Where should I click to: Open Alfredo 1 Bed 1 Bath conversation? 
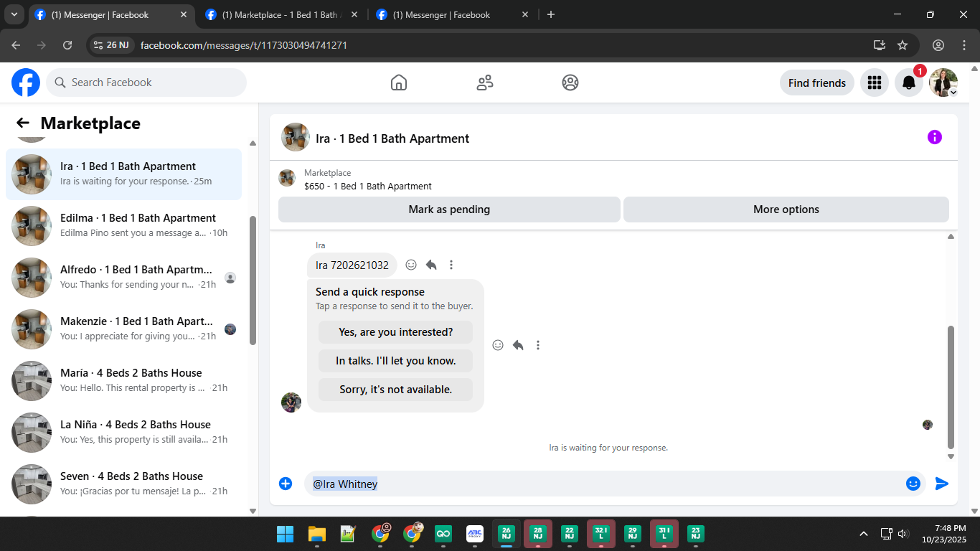pos(123,278)
